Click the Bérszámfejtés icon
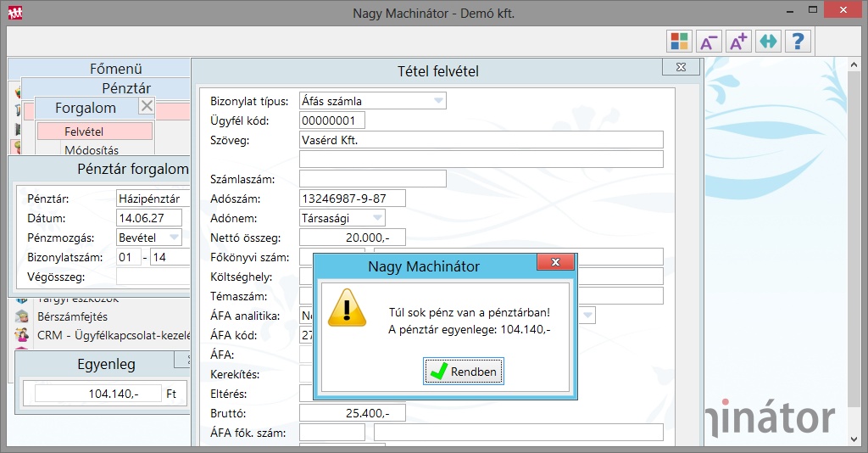 (x=22, y=316)
